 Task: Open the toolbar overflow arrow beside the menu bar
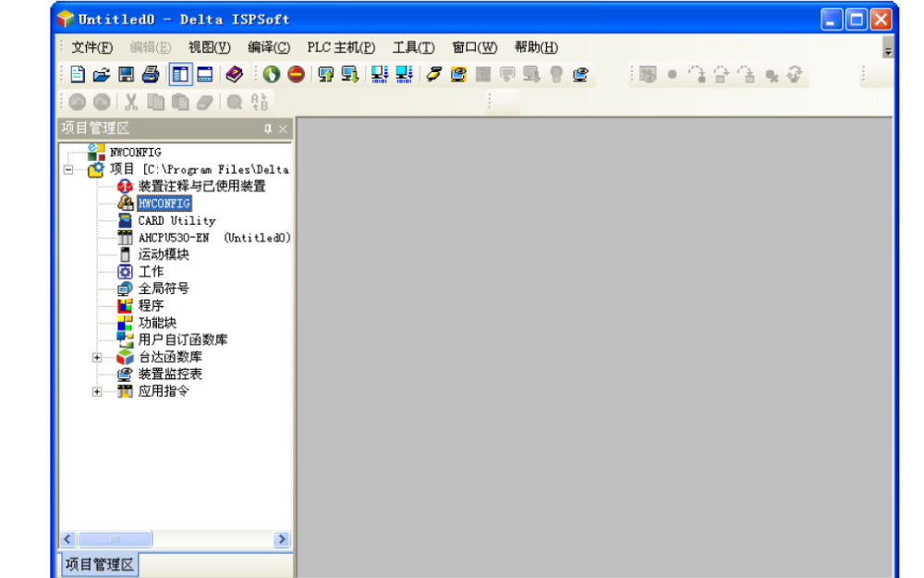pos(888,47)
